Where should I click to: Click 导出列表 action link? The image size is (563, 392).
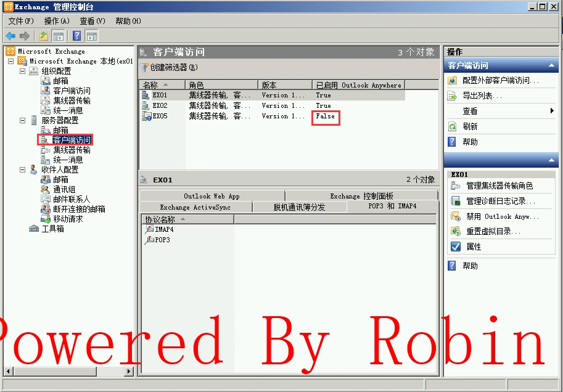(482, 96)
